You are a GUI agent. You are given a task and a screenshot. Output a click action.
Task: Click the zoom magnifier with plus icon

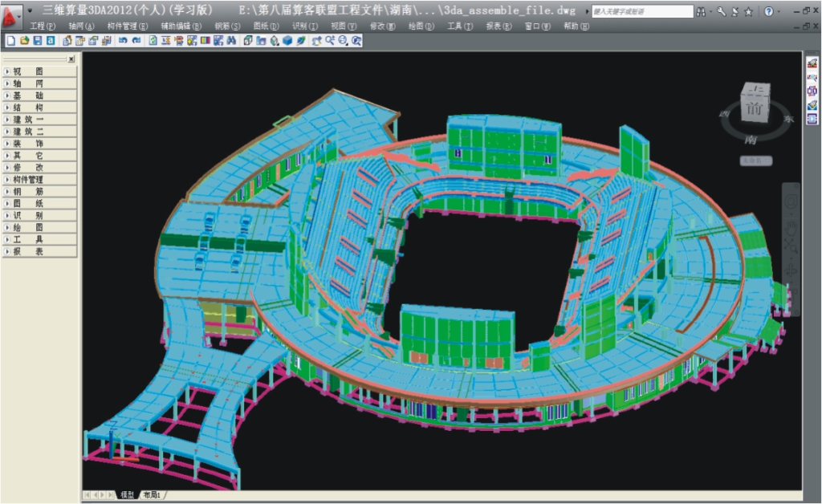330,40
